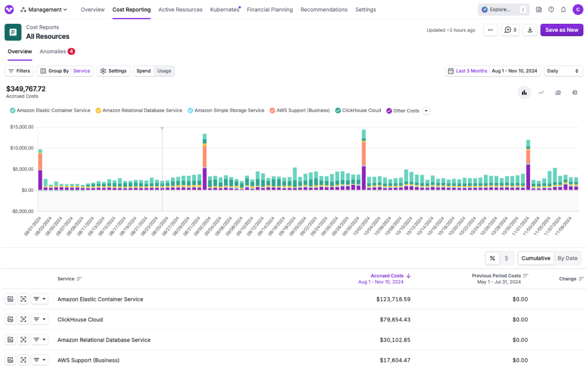Select the line chart view icon
Viewport: 588px width, 371px height.
(x=541, y=93)
